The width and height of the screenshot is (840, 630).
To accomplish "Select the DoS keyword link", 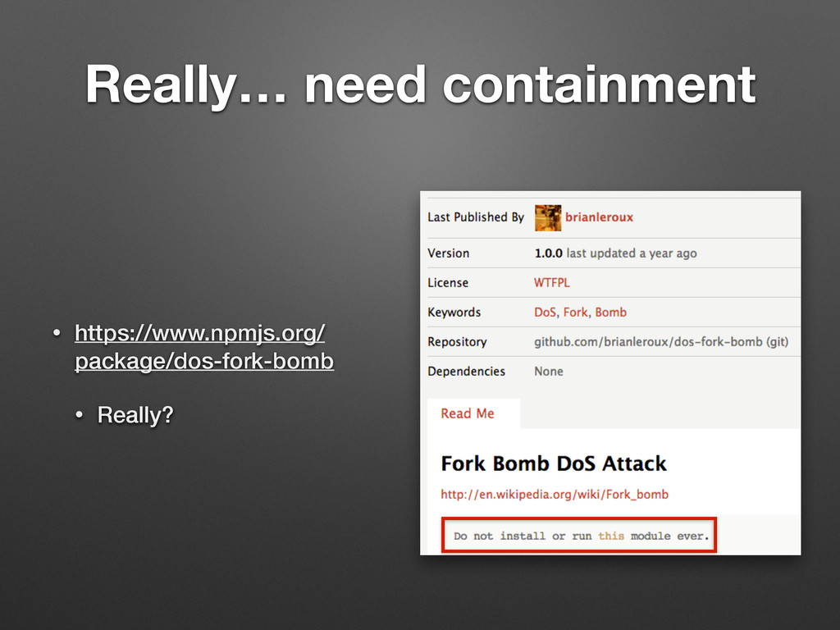I will (545, 312).
